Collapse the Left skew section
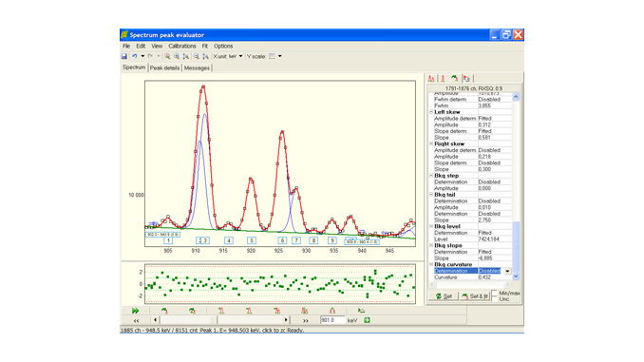644x362 pixels. click(x=431, y=112)
